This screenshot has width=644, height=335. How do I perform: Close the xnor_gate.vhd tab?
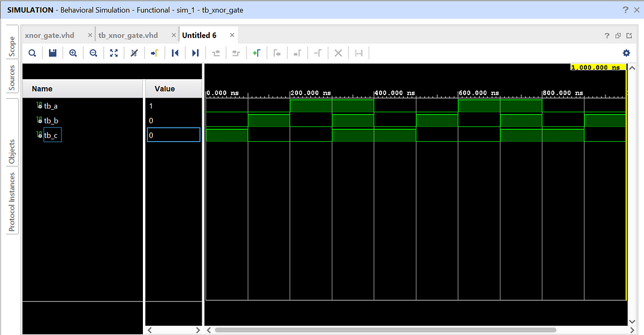click(x=90, y=36)
